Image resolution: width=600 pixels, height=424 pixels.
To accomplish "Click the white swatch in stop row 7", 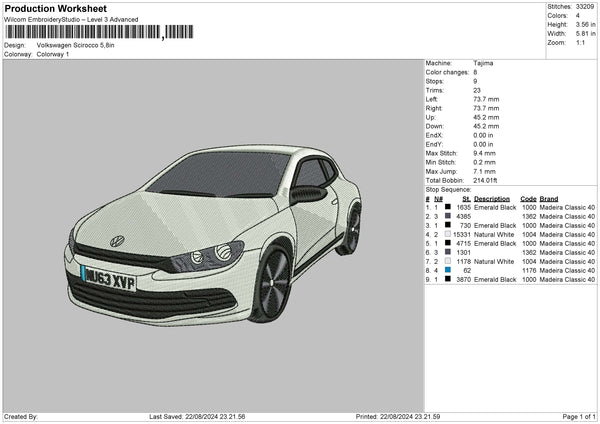I will click(x=447, y=261).
